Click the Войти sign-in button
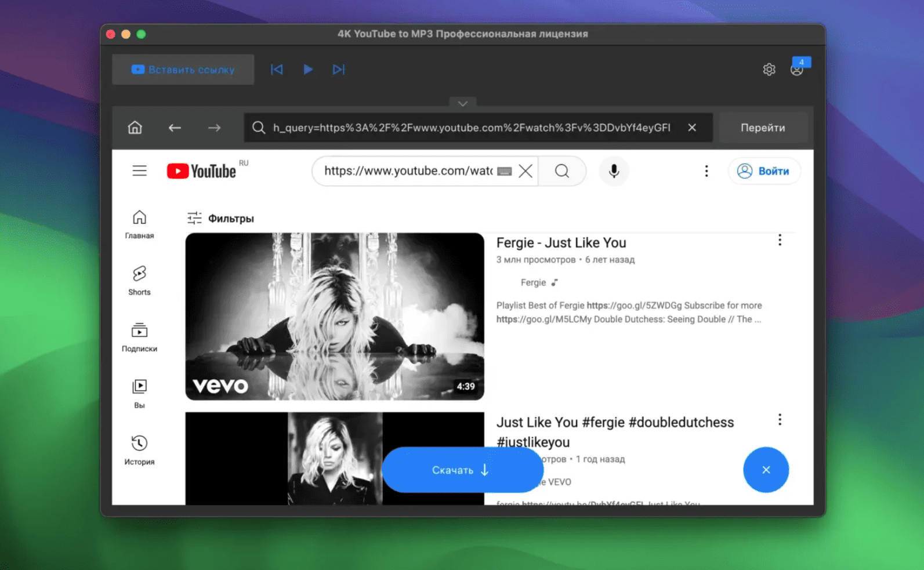Viewport: 924px width, 570px height. pos(764,171)
